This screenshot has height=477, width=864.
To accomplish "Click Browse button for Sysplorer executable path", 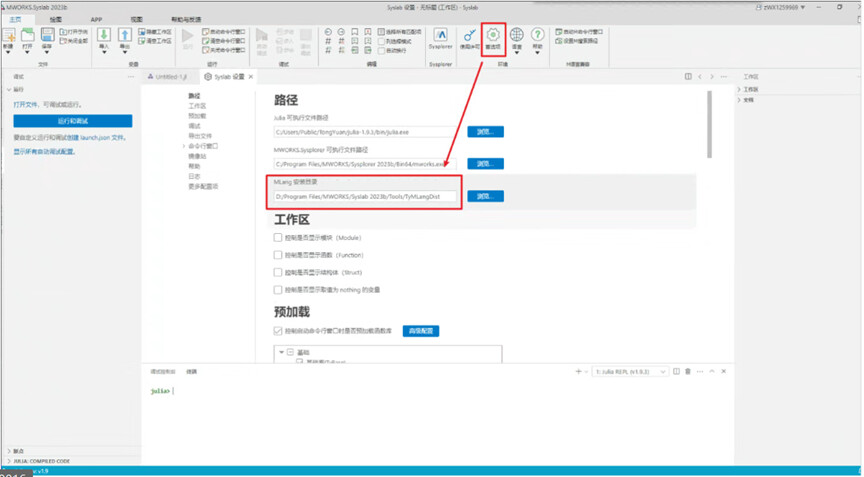I will point(485,164).
